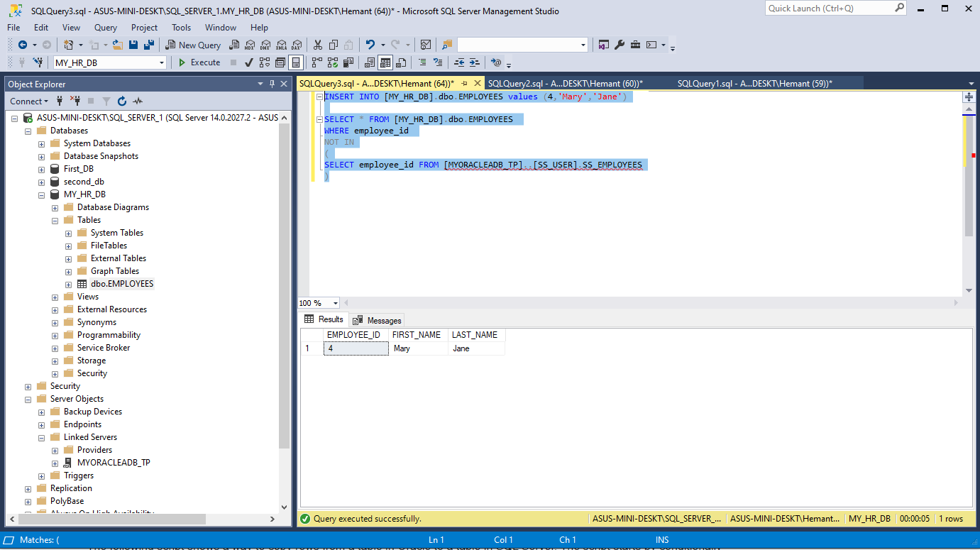This screenshot has height=550, width=980.
Task: Click the Disconnect plug icon in Object Explorer
Action: pyautogui.click(x=75, y=101)
